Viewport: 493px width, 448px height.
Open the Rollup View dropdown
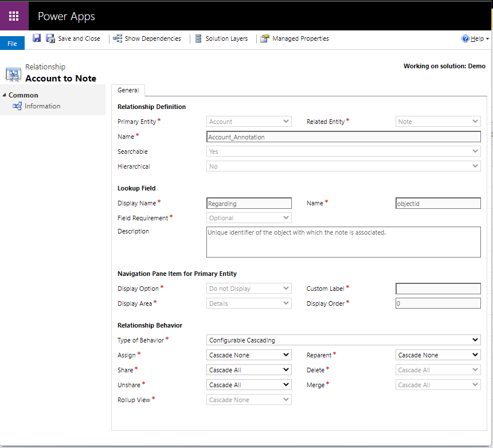click(x=249, y=400)
